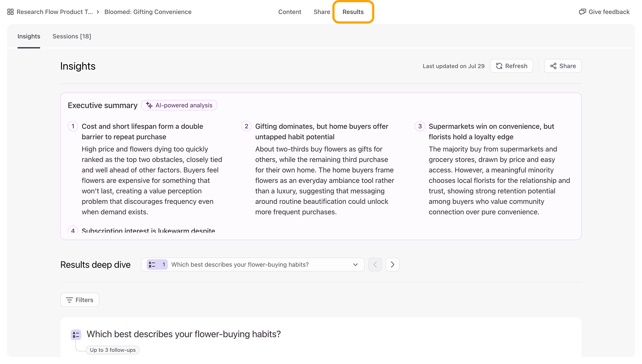Open insight 2 about gifting dominance
The width and height of the screenshot is (642, 364).
coord(322,131)
